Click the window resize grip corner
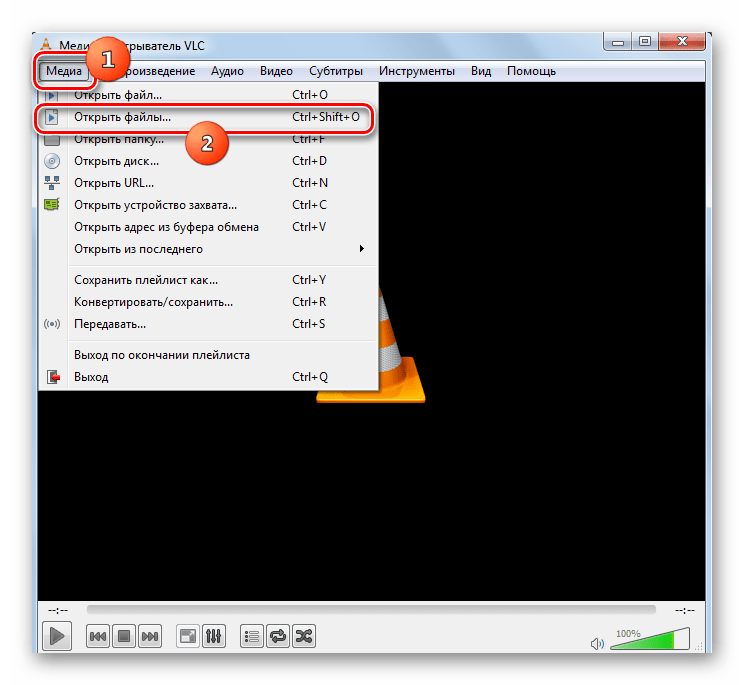This screenshot has width=744, height=685. (699, 647)
